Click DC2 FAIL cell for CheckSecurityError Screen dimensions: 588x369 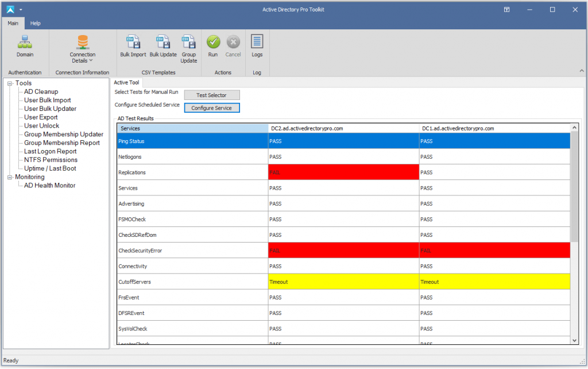[344, 251]
